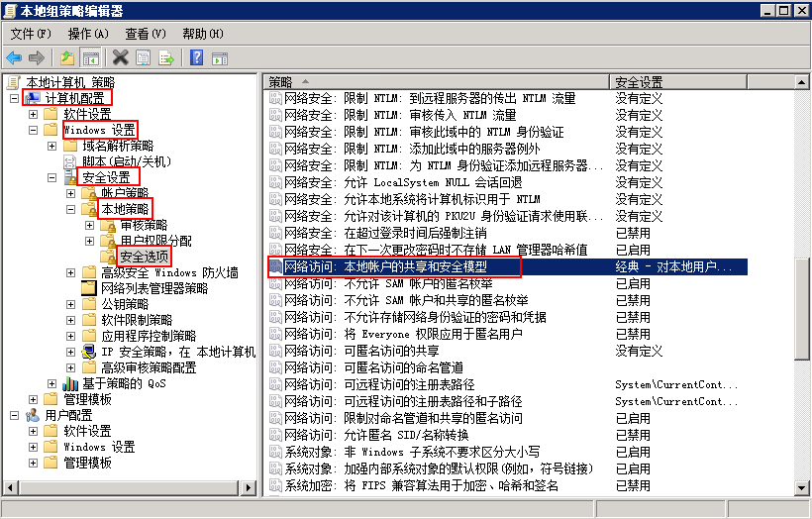Sort by the 安全设置 column header
Image resolution: width=812 pixels, height=519 pixels.
(678, 82)
